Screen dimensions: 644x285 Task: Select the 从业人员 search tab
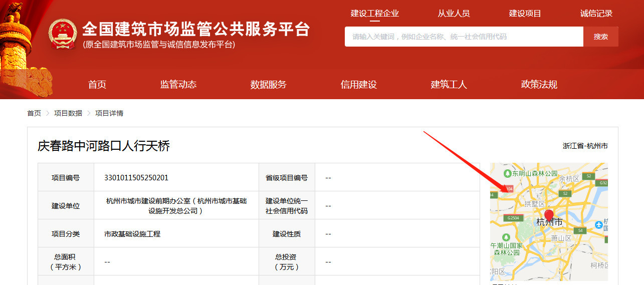[x=454, y=14]
